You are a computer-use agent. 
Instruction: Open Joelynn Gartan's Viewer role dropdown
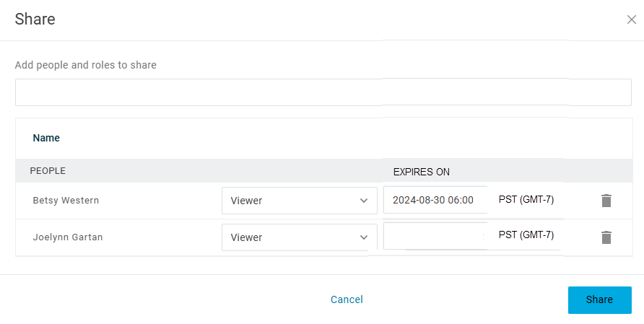click(x=299, y=237)
